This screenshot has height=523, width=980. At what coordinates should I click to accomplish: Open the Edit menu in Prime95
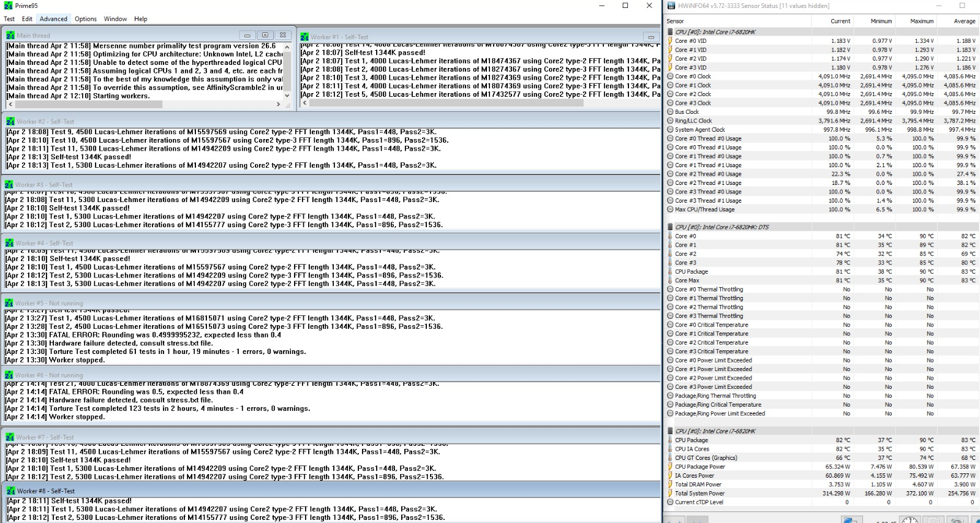click(27, 19)
